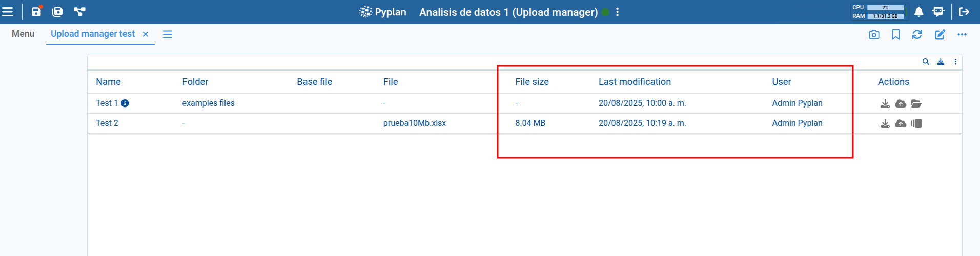The image size is (980, 256).
Task: Save the application via the save icon
Action: coord(36,12)
